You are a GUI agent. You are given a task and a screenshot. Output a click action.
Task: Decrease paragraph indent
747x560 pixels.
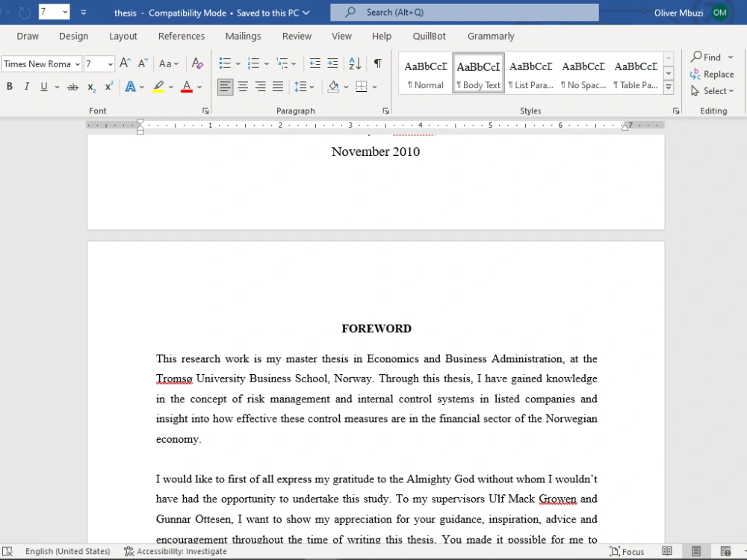click(x=315, y=63)
